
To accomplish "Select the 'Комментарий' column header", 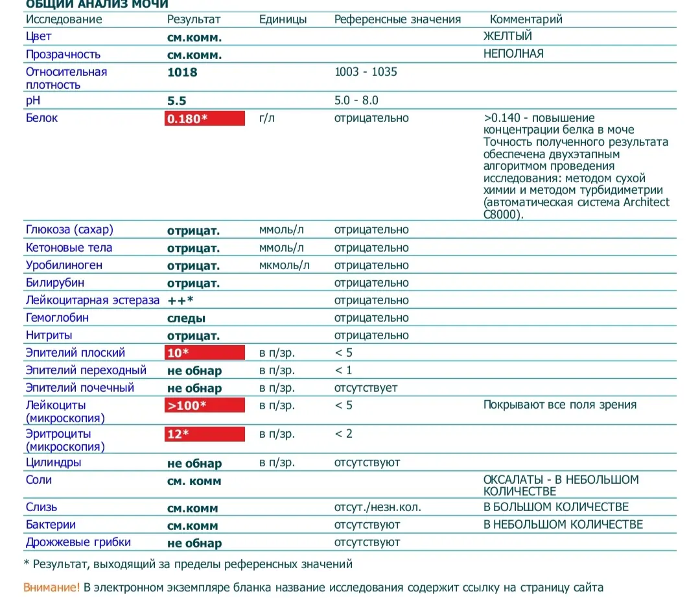I will tap(526, 19).
